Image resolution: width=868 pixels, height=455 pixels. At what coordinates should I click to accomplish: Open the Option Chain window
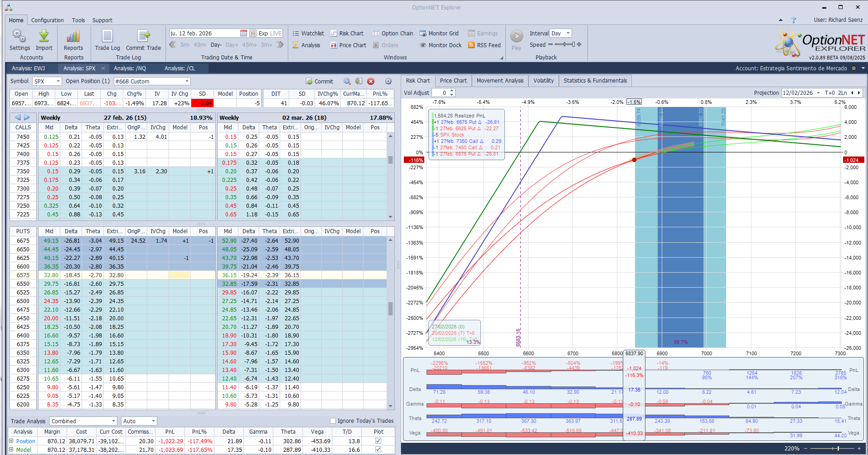[x=393, y=33]
